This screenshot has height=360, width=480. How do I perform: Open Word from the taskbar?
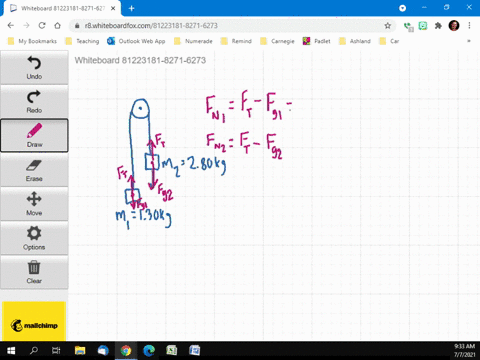point(195,351)
